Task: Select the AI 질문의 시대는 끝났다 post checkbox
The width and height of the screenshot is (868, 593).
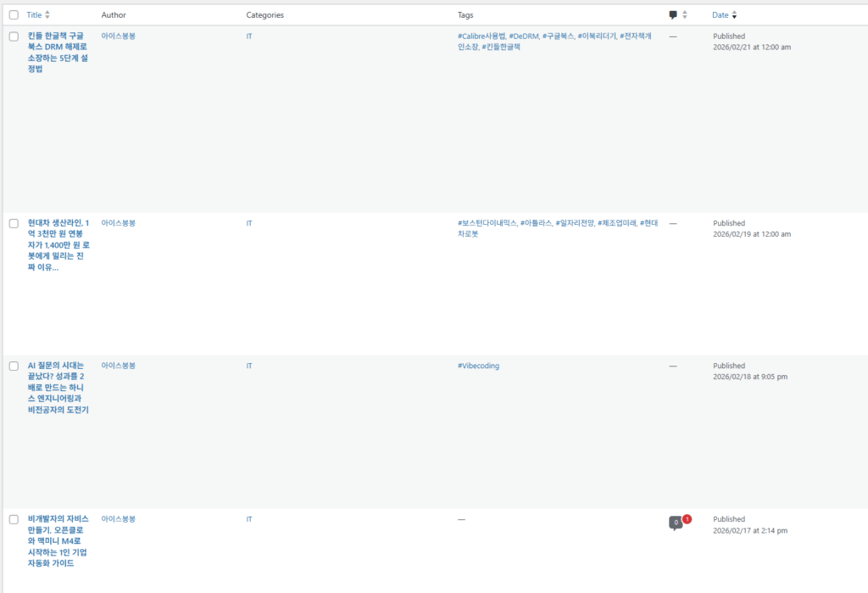Action: 14,366
